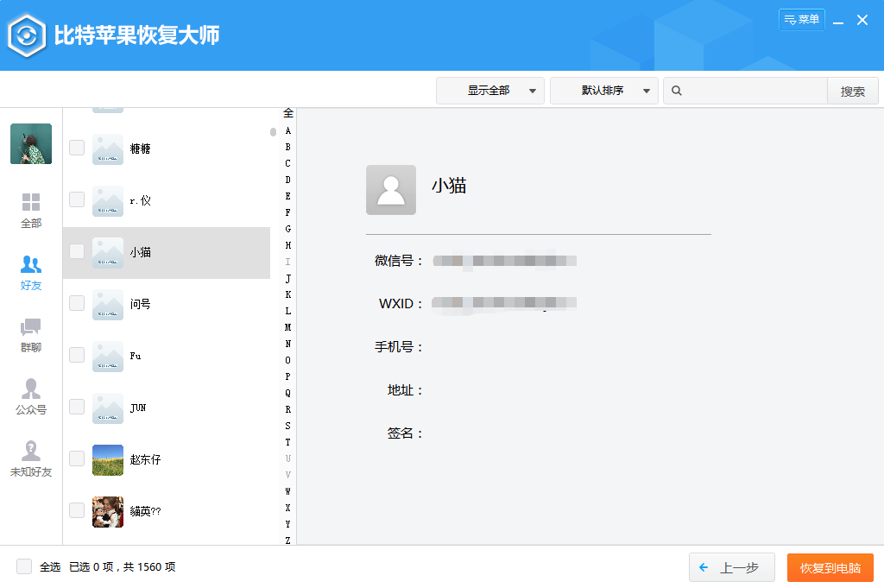Open the 群聊 group chat category
This screenshot has height=588, width=884.
31,335
